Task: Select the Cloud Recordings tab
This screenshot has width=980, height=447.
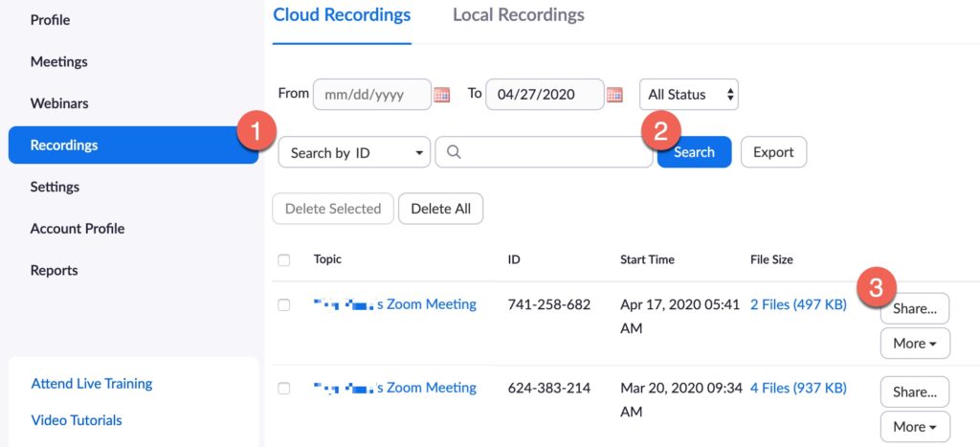Action: click(342, 15)
